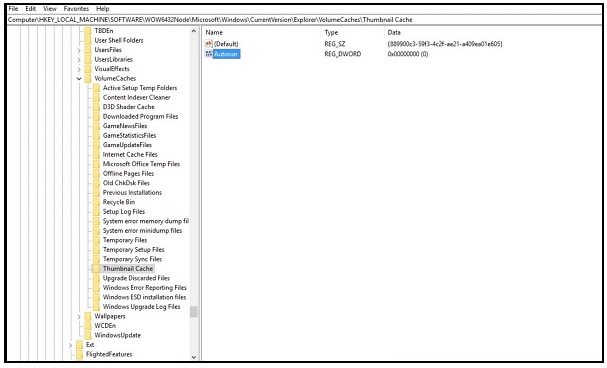The image size is (607, 368).
Task: Click the Setup Log Files folder icon
Action: pos(96,212)
